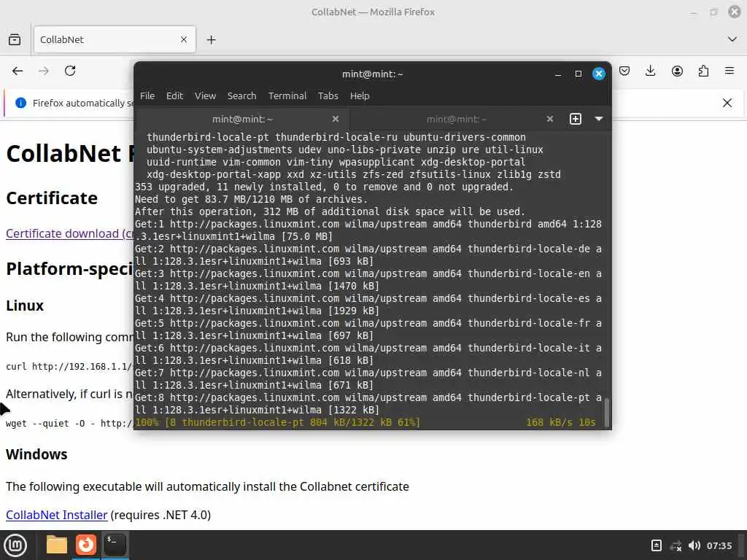Image resolution: width=747 pixels, height=560 pixels.
Task: Close the first terminal tab
Action: pyautogui.click(x=336, y=119)
